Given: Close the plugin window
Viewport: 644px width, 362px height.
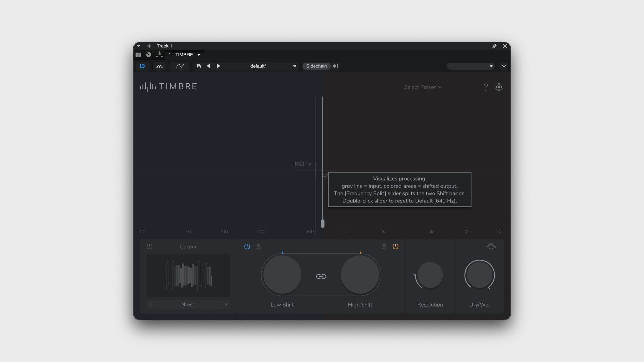Looking at the screenshot, I should [x=505, y=46].
